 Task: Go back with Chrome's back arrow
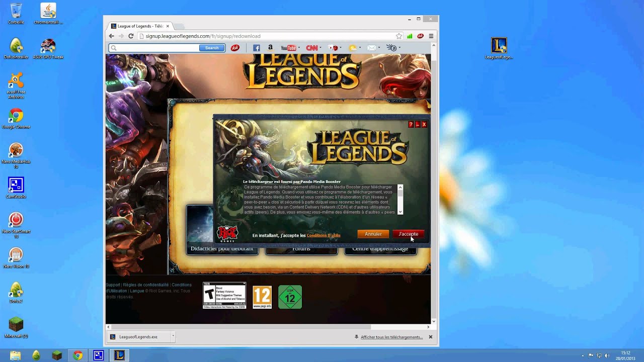click(111, 36)
